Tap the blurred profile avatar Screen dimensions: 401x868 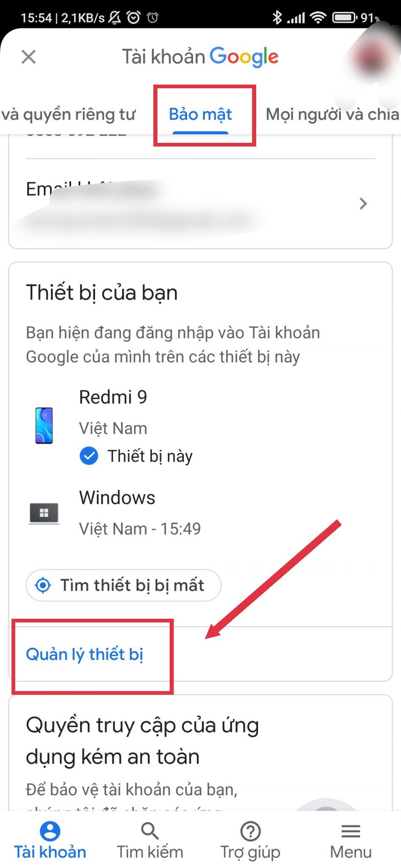(370, 58)
